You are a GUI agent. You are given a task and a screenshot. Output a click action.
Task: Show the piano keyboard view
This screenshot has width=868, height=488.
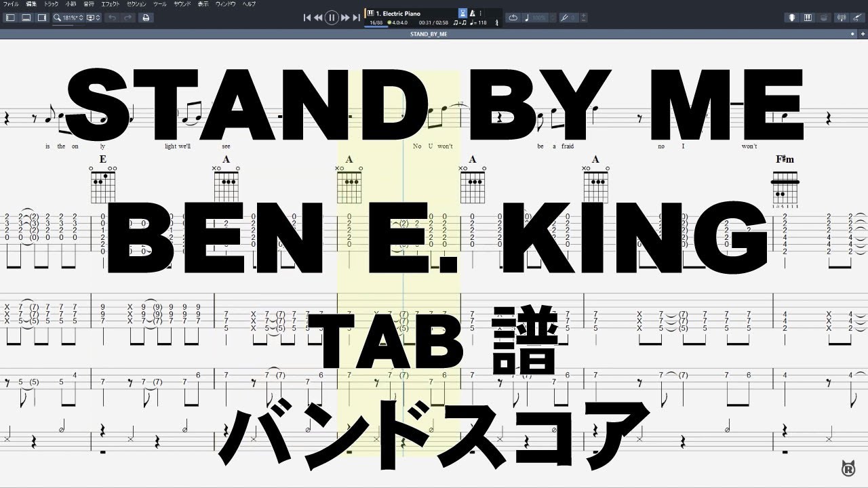pos(808,18)
